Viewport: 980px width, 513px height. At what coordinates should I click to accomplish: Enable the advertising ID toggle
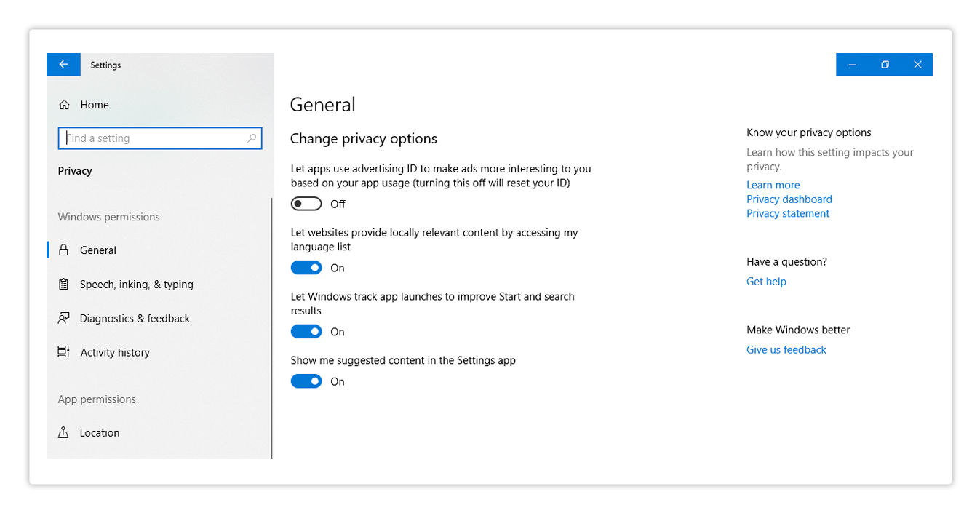pos(306,204)
